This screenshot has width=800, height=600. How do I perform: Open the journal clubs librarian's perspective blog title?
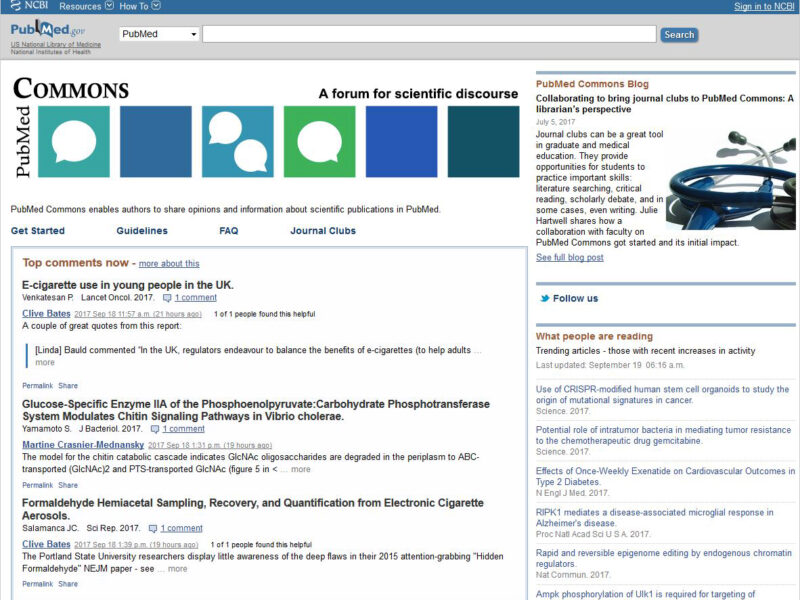point(664,104)
